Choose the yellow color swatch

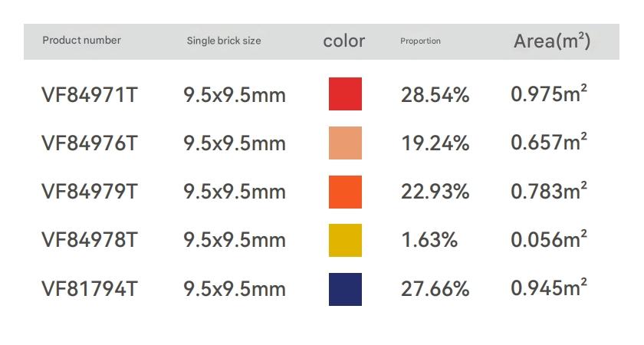pos(345,240)
